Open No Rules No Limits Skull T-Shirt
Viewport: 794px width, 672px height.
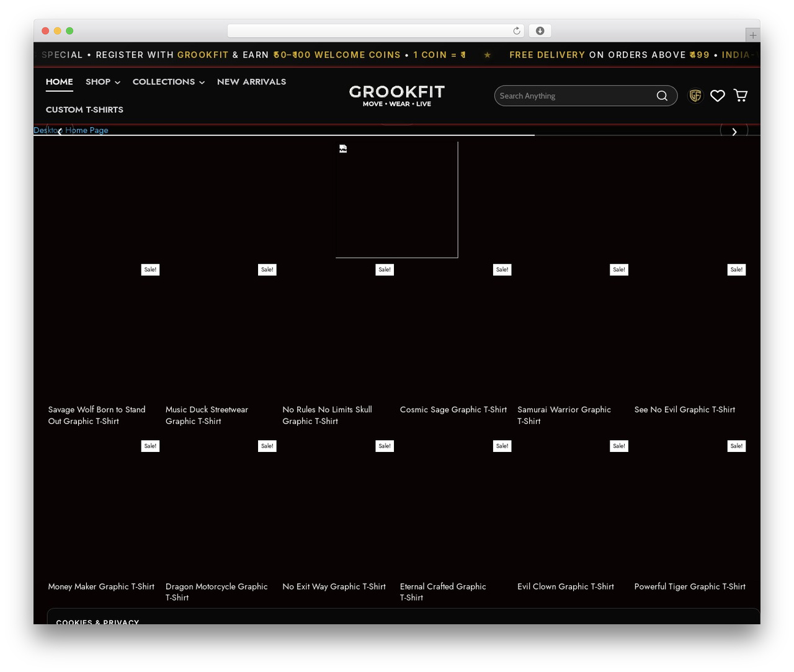coord(327,415)
